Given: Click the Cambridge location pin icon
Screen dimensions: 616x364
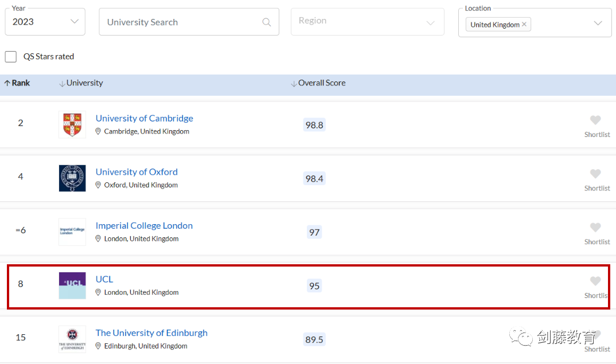Looking at the screenshot, I should coord(98,131).
